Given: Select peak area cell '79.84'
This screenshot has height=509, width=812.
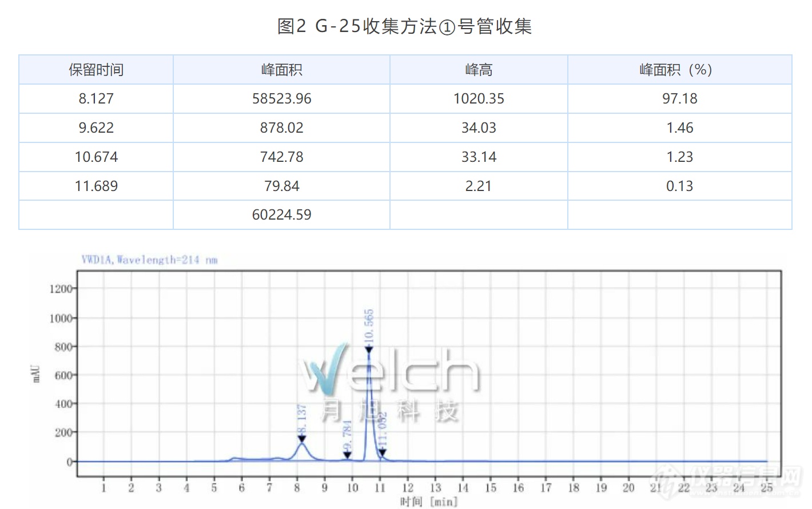Looking at the screenshot, I should coord(281,186).
